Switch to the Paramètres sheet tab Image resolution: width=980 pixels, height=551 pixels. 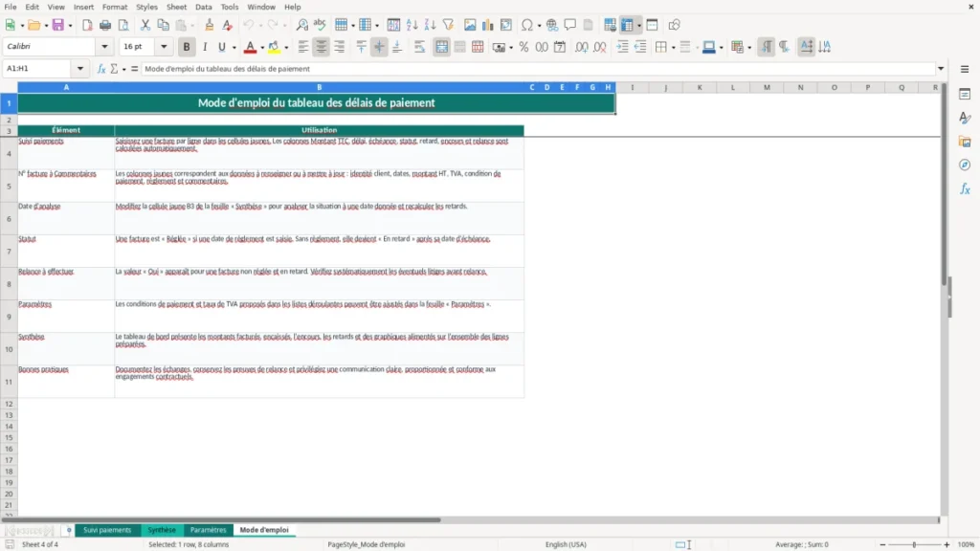pyautogui.click(x=208, y=530)
